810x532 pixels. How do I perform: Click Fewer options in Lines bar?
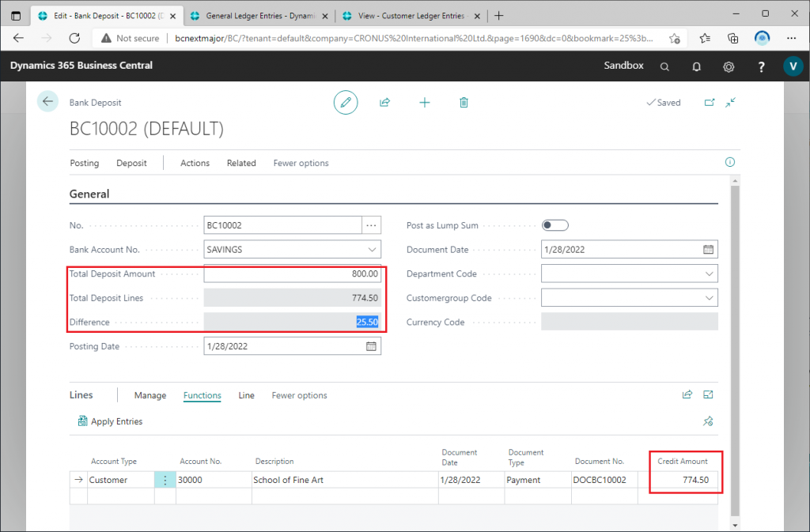tap(299, 395)
